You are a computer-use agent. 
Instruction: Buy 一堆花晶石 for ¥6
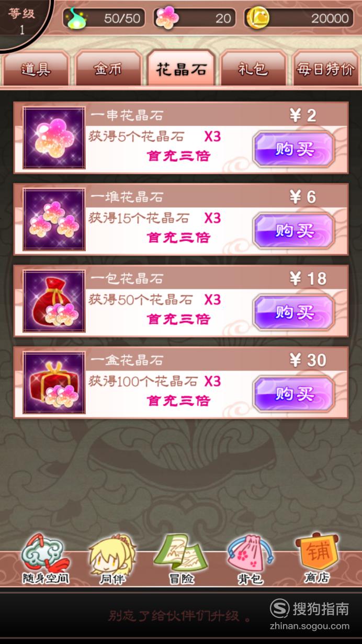pyautogui.click(x=294, y=231)
